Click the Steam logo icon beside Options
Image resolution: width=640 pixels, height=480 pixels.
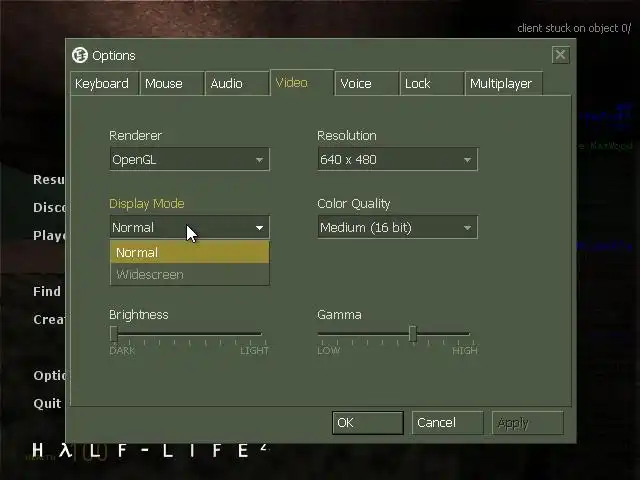80,55
